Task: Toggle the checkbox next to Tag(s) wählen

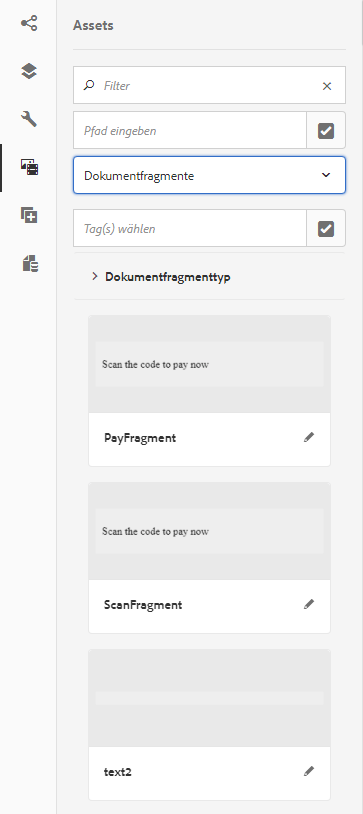Action: pos(326,228)
